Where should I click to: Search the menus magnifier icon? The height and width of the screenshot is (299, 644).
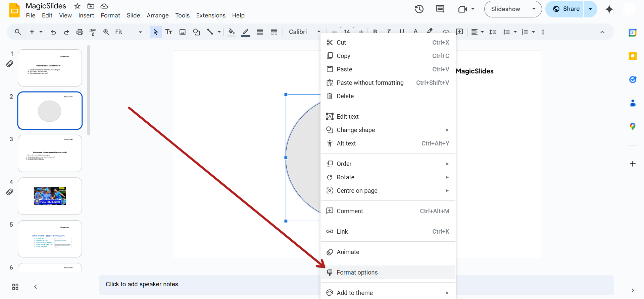[x=18, y=32]
